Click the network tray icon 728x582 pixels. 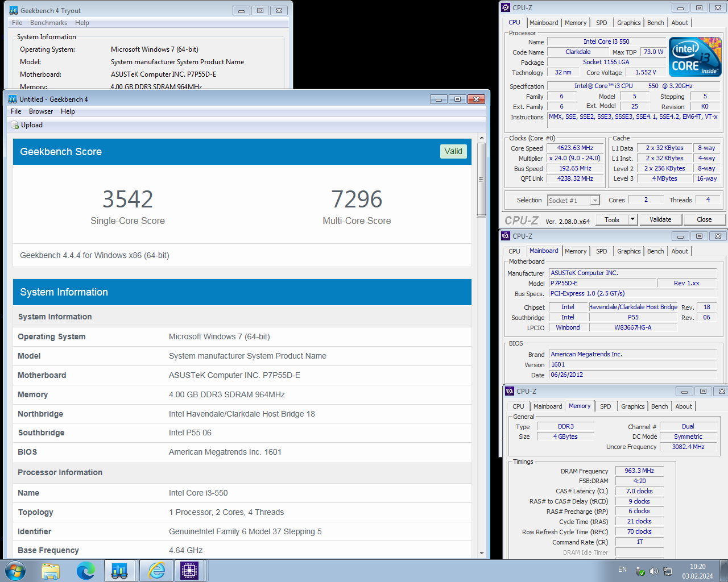pos(668,571)
